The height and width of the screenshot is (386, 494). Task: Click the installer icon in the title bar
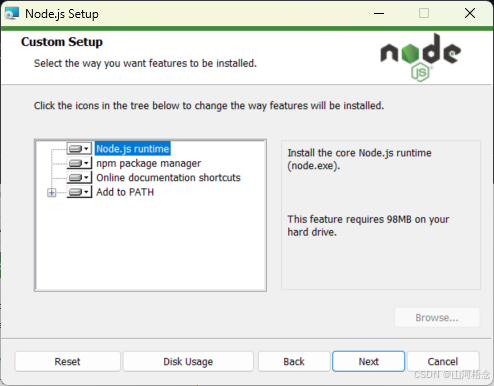tap(11, 14)
